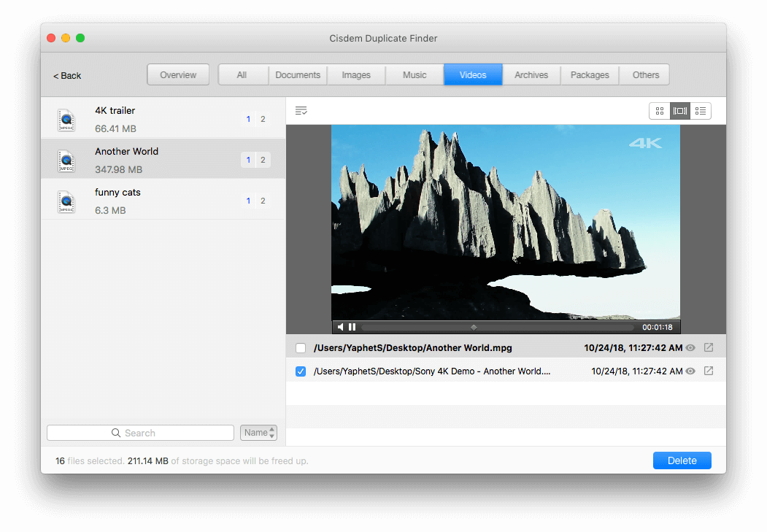Switch to thumbnail grid view
This screenshot has width=767, height=532.
(660, 111)
